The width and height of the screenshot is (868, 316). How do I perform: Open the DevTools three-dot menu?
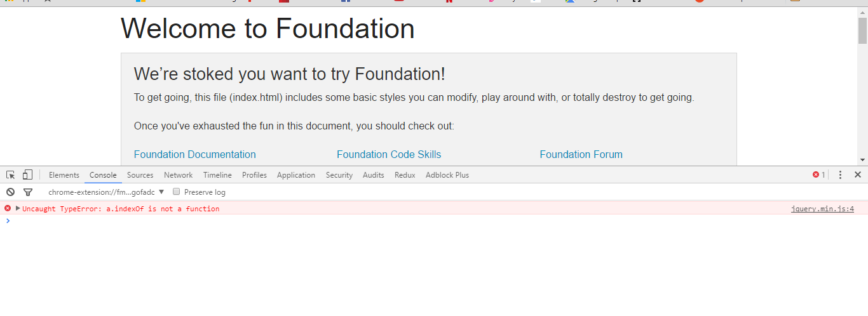[840, 175]
